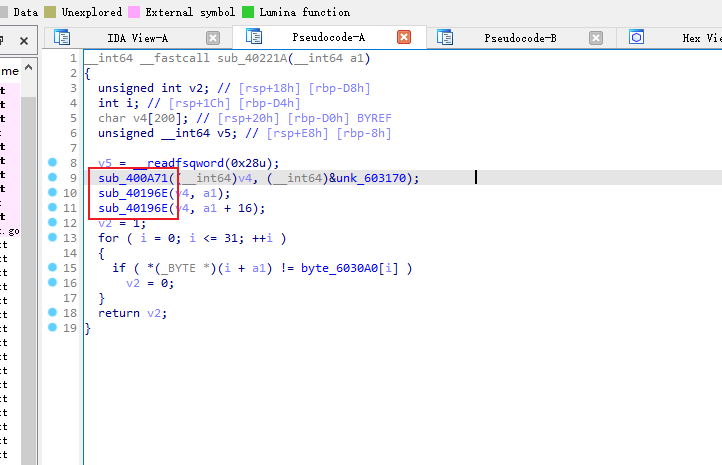Click the [rbp-D0h] BYREF comment
This screenshot has height=465, width=722.
tap(339, 118)
